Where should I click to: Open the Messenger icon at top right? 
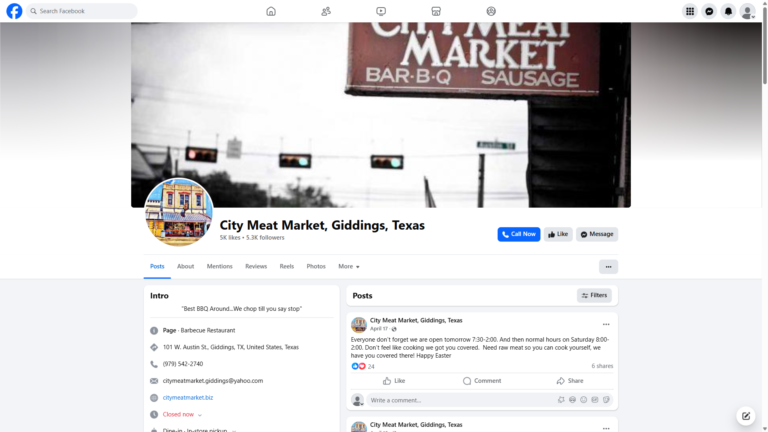point(709,11)
